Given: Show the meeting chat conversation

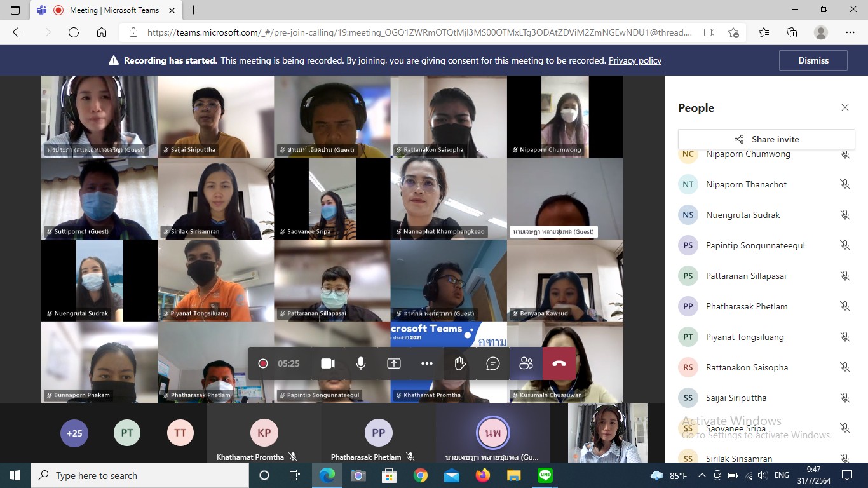Looking at the screenshot, I should click(x=493, y=363).
